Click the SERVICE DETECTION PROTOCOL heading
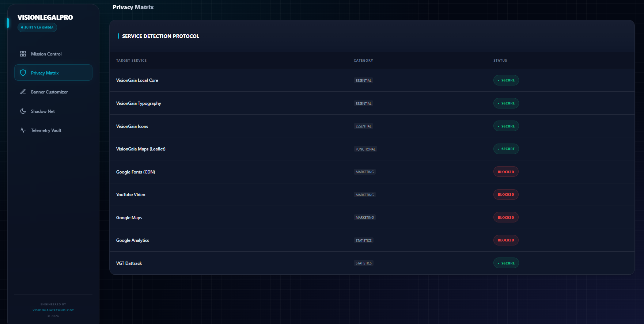This screenshot has width=644, height=324. click(160, 36)
